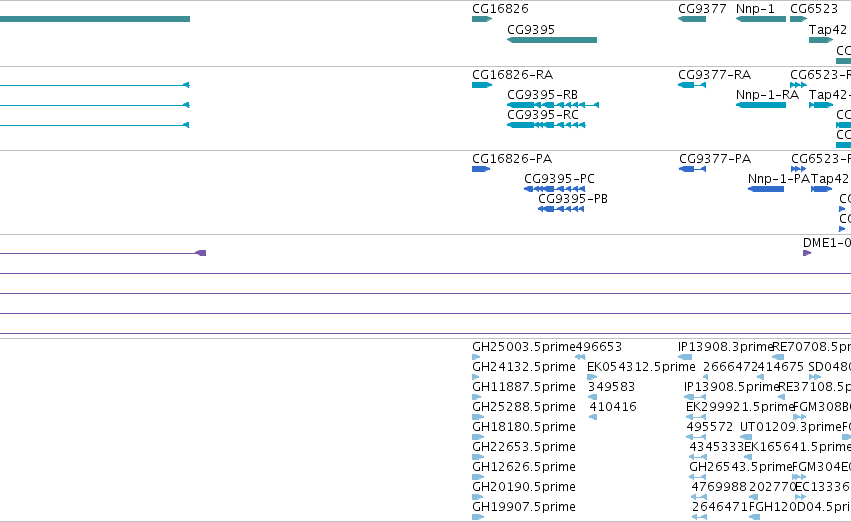
Task: Click EST GH24132.5prime
Action: [x=524, y=367]
